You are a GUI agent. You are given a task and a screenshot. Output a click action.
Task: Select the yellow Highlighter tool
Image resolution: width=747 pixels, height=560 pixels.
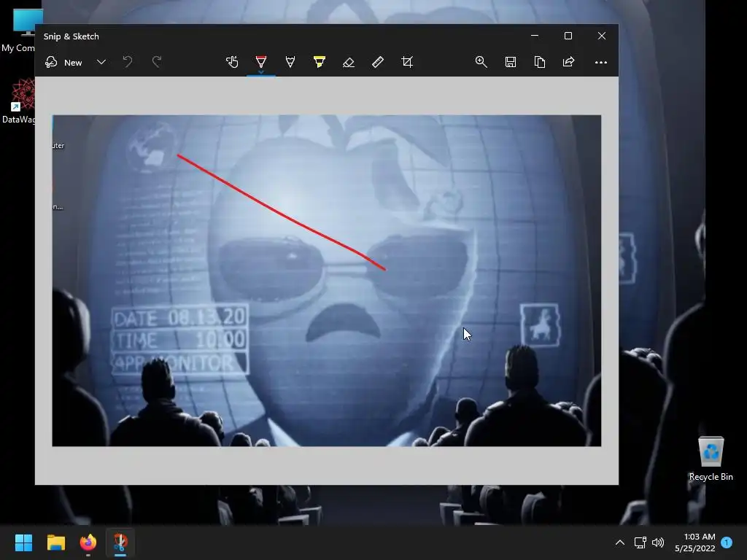(x=320, y=63)
